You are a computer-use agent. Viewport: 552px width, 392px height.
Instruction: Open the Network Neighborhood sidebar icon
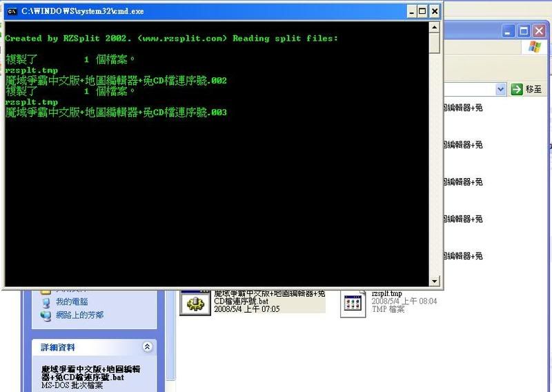click(46, 315)
